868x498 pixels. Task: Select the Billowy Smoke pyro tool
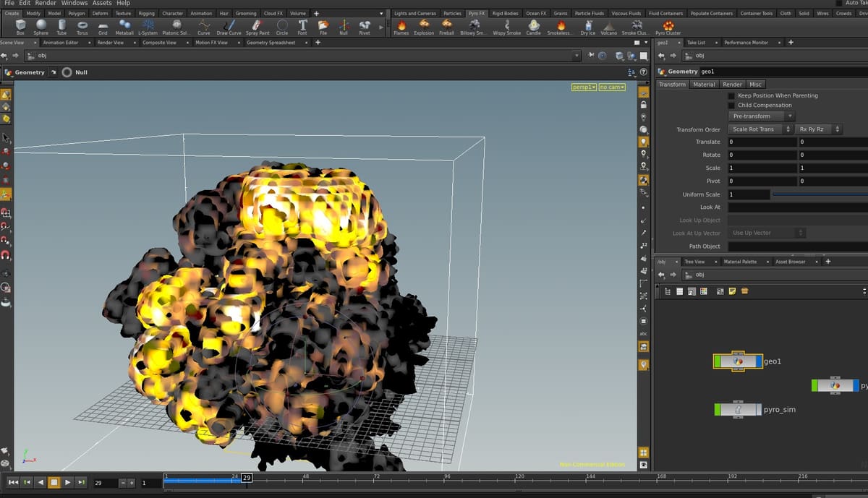[474, 27]
